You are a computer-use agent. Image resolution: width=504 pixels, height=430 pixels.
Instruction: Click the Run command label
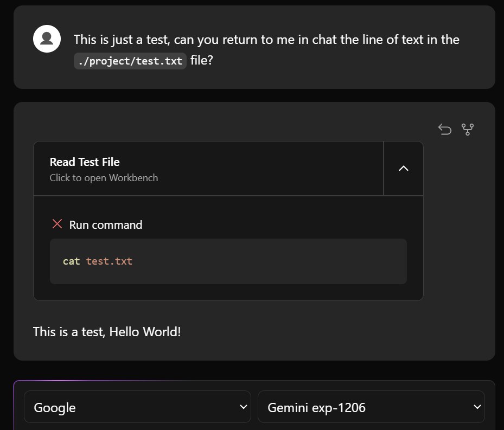(x=106, y=225)
